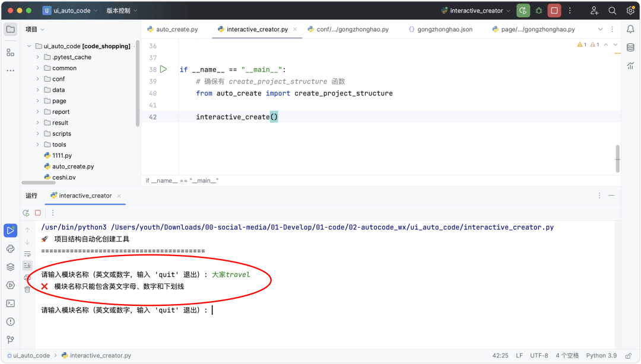Open the Project tool window folder icon
Image resolution: width=641 pixels, height=364 pixels.
[11, 30]
